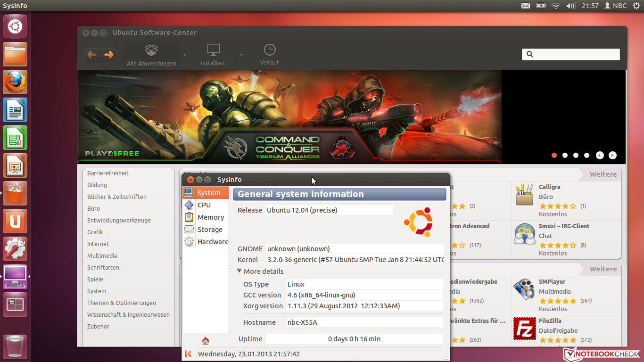Click Sysinfo home icon

[205, 341]
